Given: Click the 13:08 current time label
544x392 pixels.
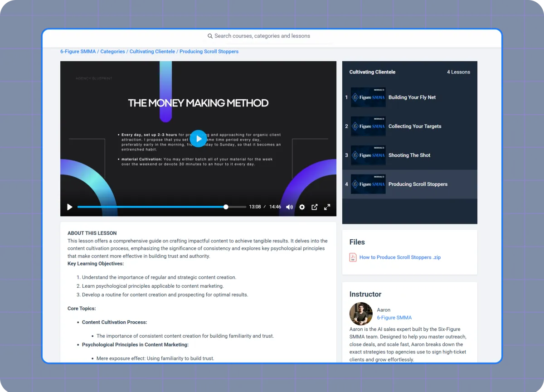Looking at the screenshot, I should (x=255, y=207).
